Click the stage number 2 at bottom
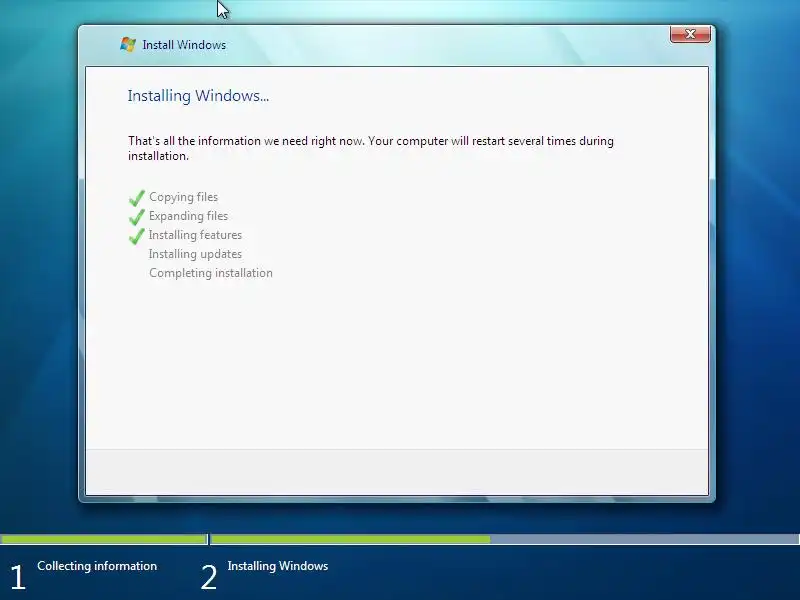This screenshot has height=600, width=800. (209, 578)
